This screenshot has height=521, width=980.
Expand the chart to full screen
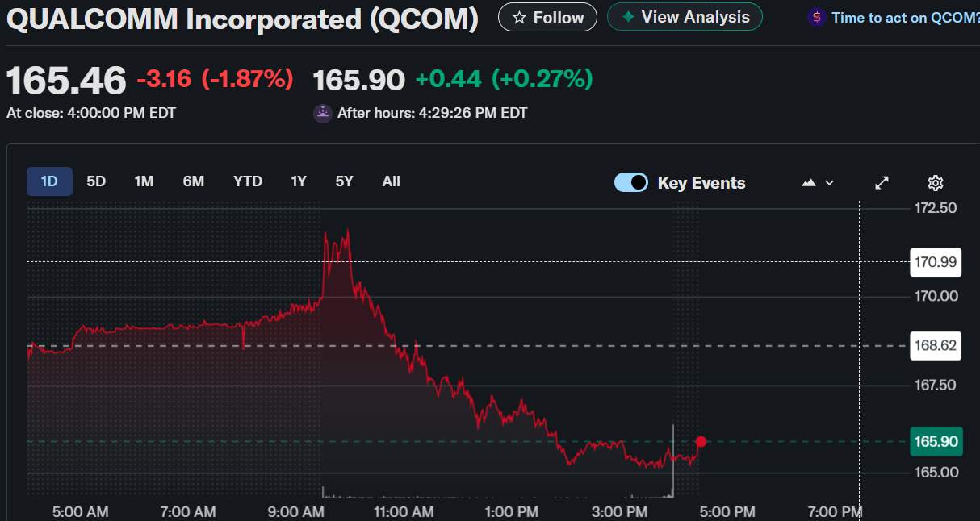[x=882, y=183]
